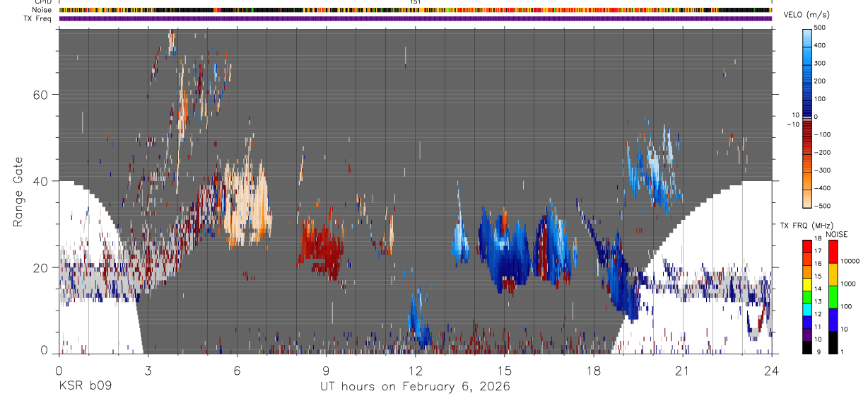
Task: Click the x-axis tick label '15'
Action: [x=504, y=371]
